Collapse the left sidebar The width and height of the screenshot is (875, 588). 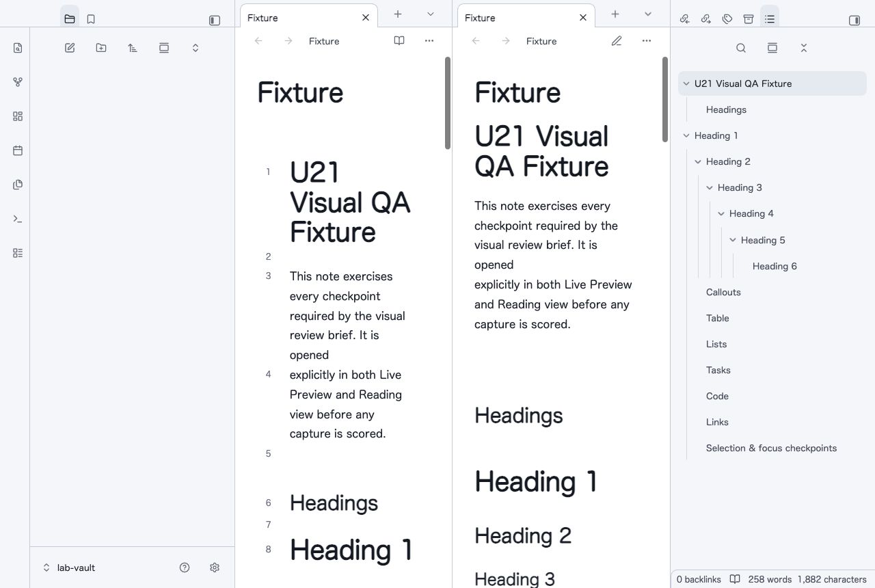click(x=215, y=20)
